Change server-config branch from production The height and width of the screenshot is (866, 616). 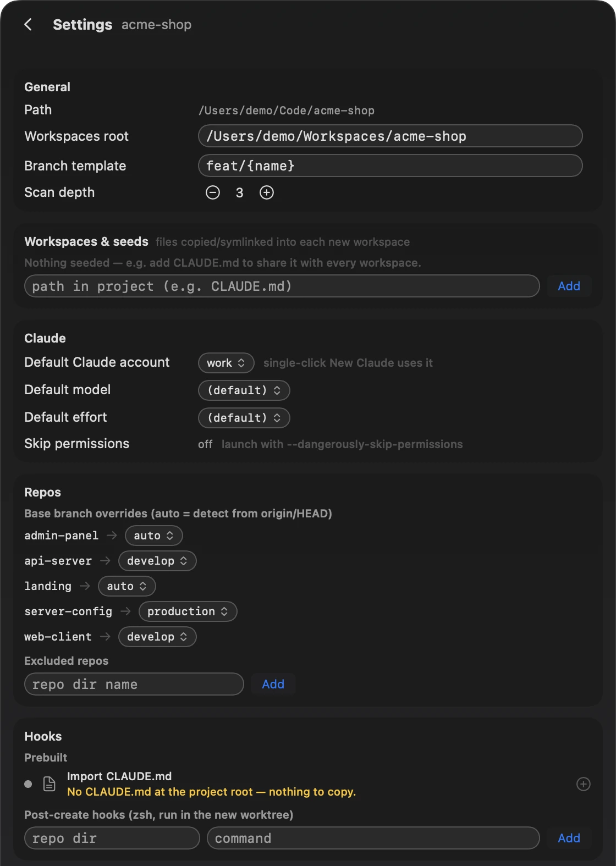click(188, 611)
